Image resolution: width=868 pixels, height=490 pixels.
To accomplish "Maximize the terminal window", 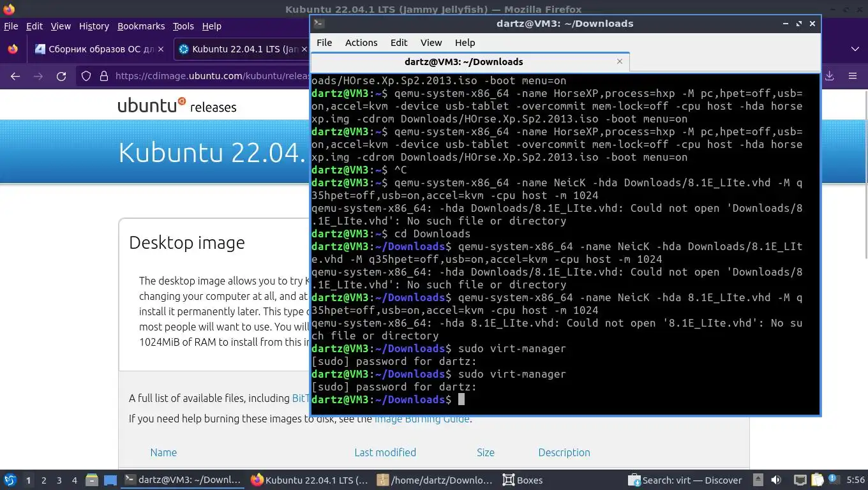I will pyautogui.click(x=798, y=24).
